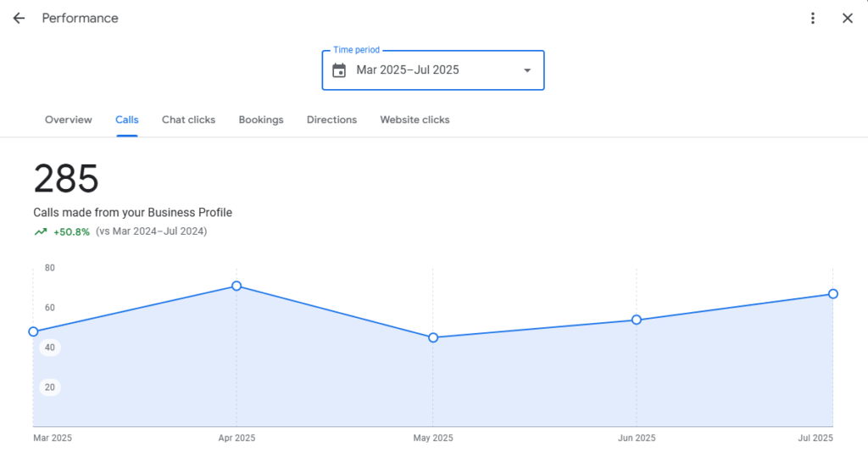Click the +50.8% change percentage
The height and width of the screenshot is (462, 868).
tap(71, 231)
